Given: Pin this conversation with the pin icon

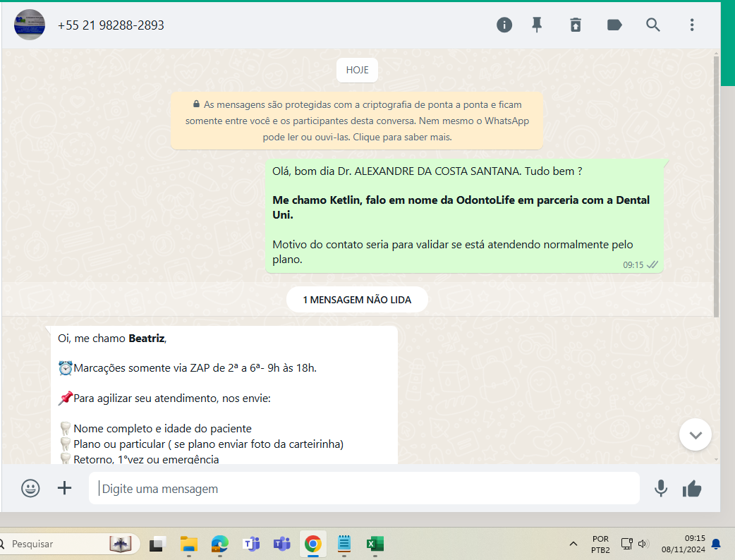Looking at the screenshot, I should coord(537,25).
